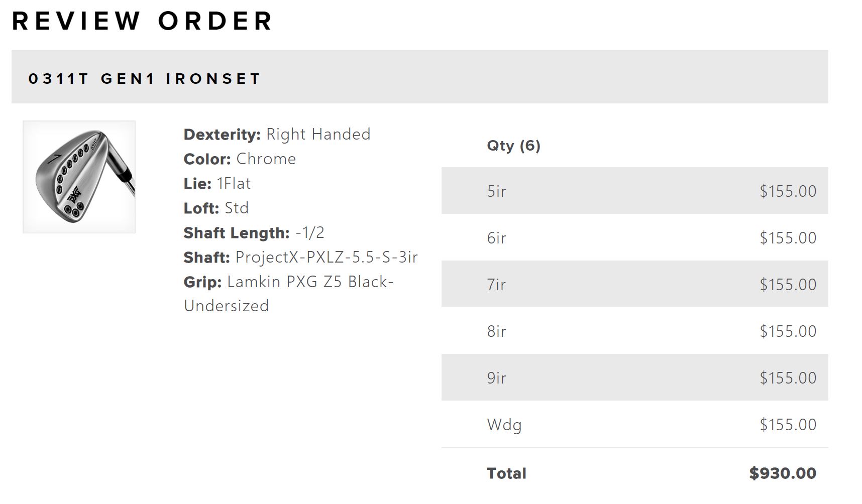Click the Review Order heading
This screenshot has width=862, height=504.
142,21
